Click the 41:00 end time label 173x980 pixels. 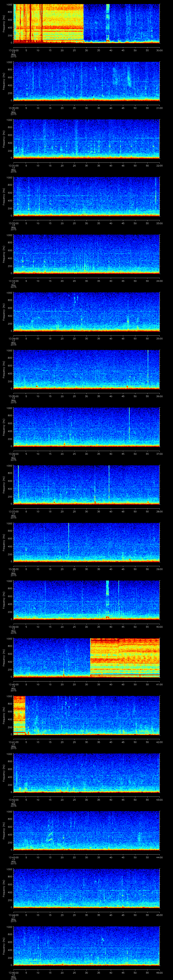[x=159, y=684]
